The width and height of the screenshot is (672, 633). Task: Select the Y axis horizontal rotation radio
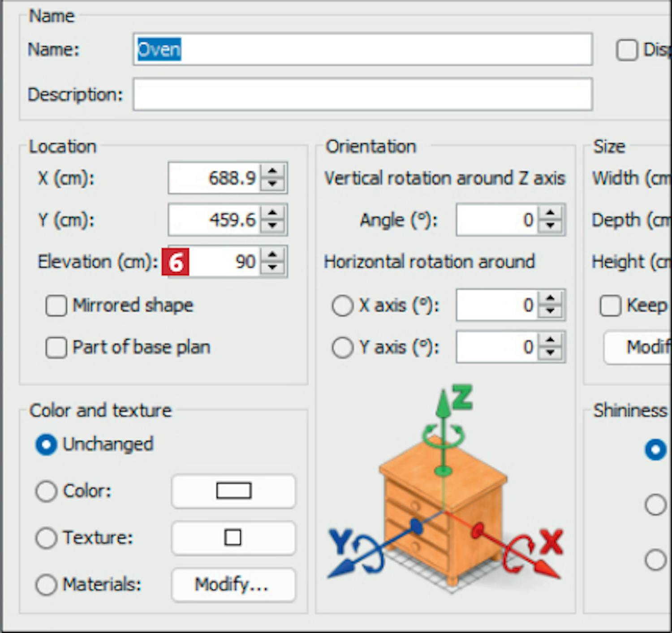pyautogui.click(x=342, y=348)
